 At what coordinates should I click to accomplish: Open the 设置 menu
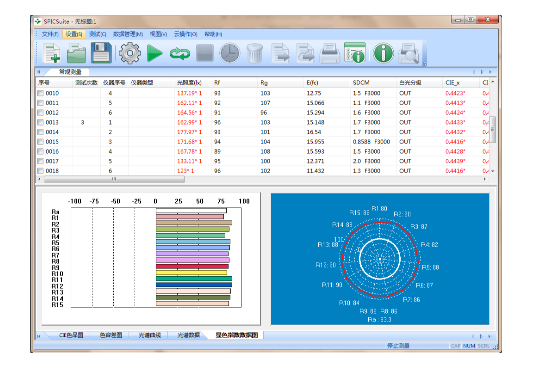[74, 34]
